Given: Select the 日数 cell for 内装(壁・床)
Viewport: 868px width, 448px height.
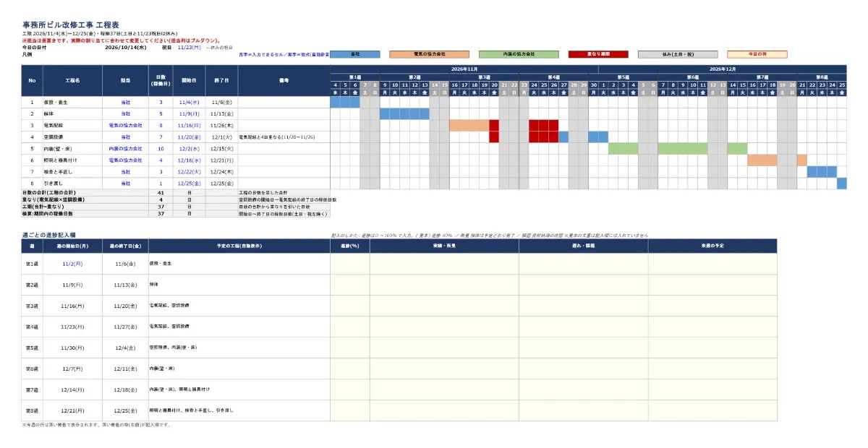Looking at the screenshot, I should 161,148.
